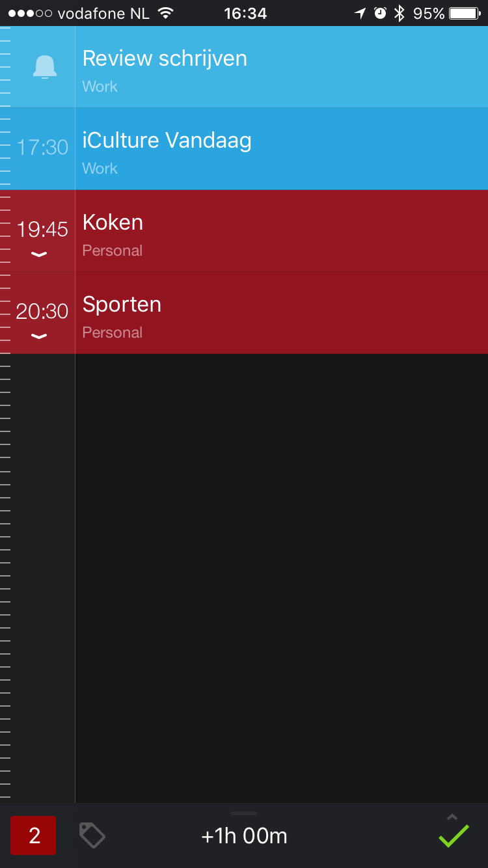Expand the chevron under 20:30

(x=39, y=336)
